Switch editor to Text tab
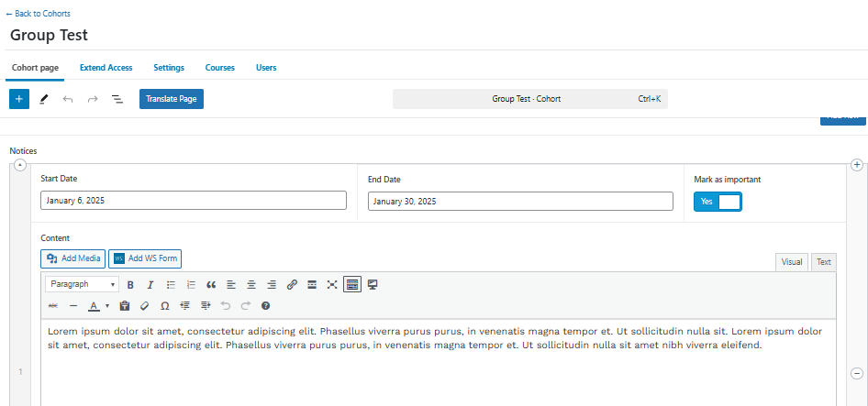The height and width of the screenshot is (406, 868). (x=824, y=262)
